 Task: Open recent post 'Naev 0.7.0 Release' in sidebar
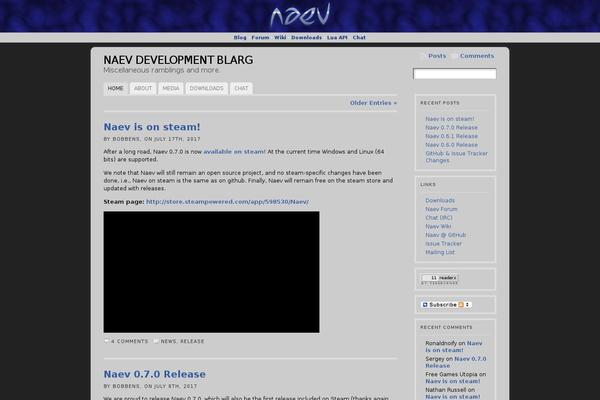(x=452, y=127)
